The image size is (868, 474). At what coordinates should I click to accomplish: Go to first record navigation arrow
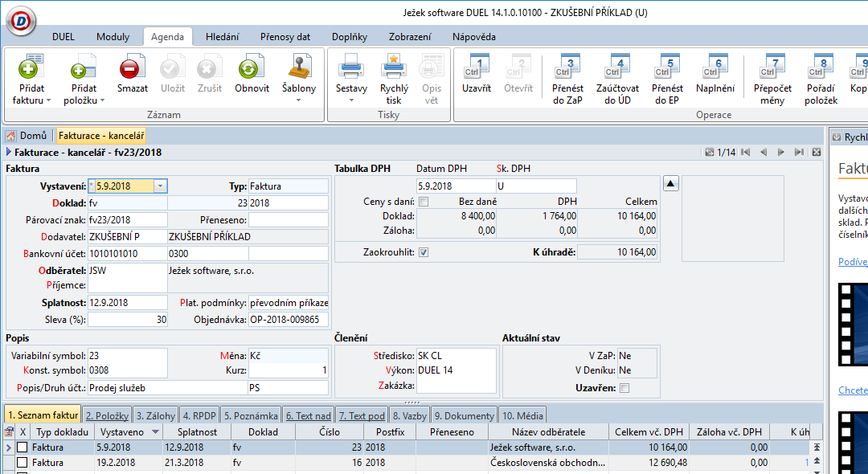(x=745, y=152)
